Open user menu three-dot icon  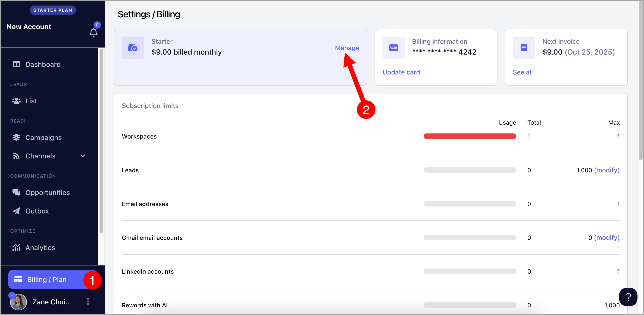click(x=88, y=302)
